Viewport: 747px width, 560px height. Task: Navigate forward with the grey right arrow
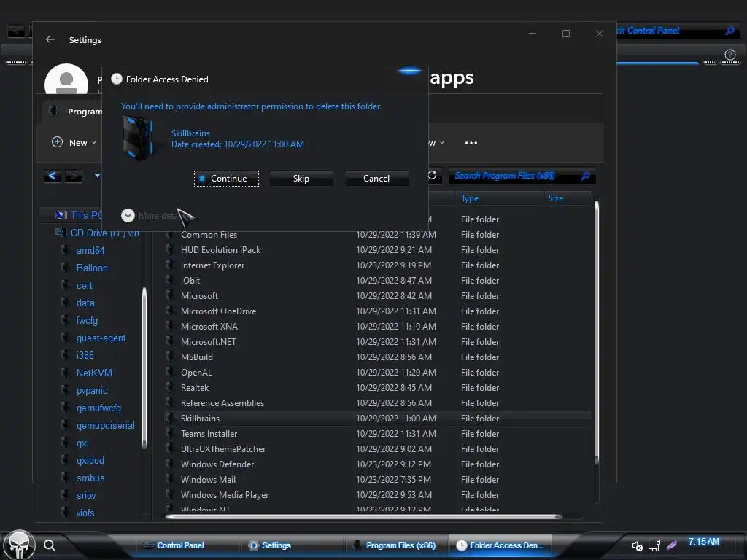[x=74, y=176]
